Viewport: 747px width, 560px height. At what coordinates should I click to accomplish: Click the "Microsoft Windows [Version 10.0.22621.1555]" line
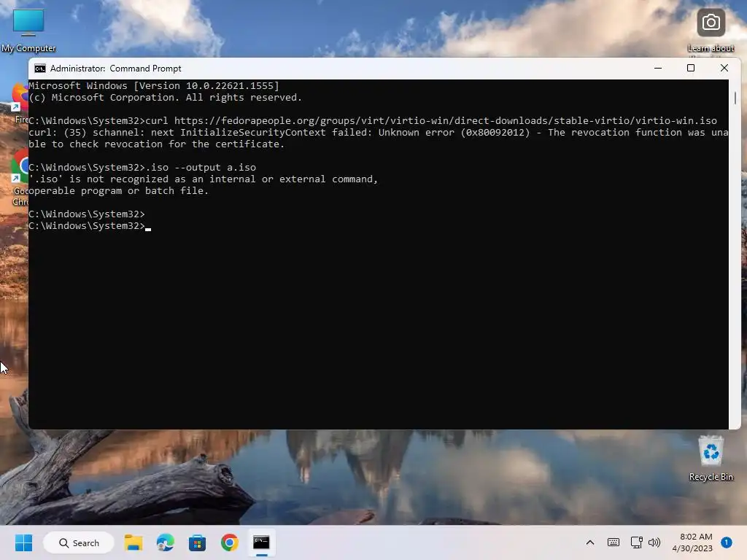(154, 86)
